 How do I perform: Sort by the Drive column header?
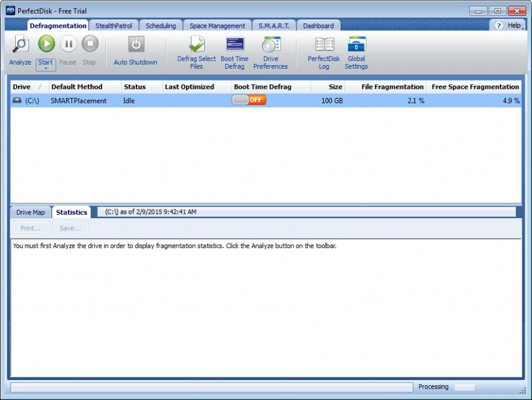tap(29, 87)
